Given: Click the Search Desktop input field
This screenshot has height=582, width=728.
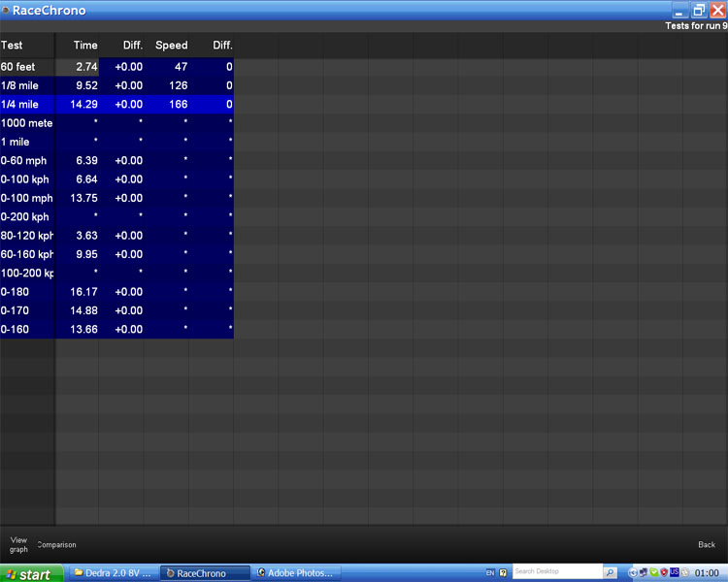Looking at the screenshot, I should 557,572.
